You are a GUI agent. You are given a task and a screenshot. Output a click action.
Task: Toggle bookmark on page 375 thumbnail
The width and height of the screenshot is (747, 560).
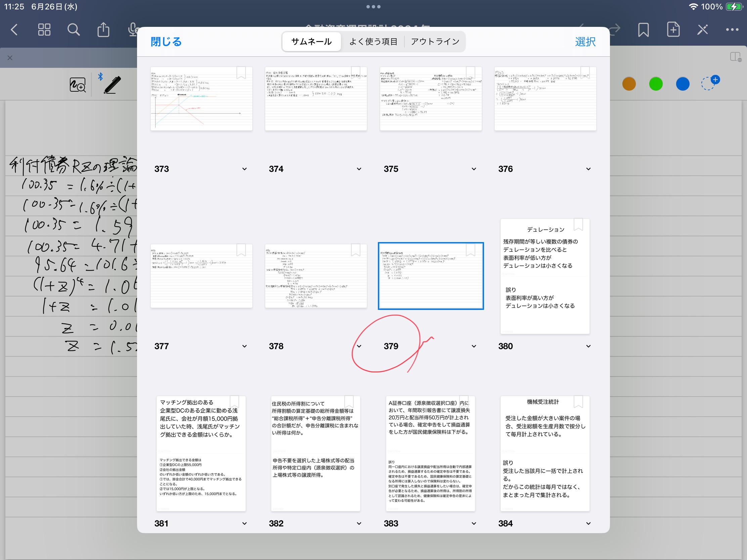click(x=471, y=73)
